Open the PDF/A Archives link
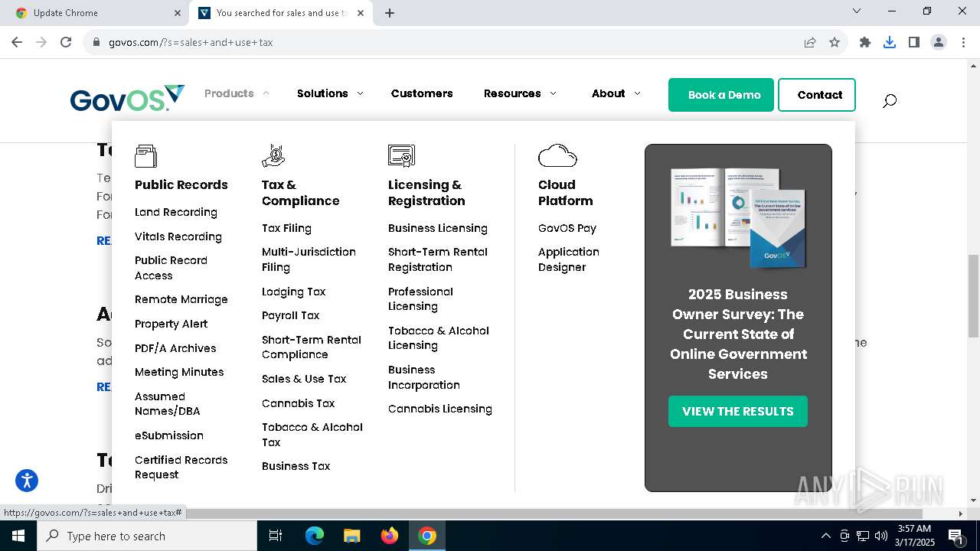 click(175, 348)
